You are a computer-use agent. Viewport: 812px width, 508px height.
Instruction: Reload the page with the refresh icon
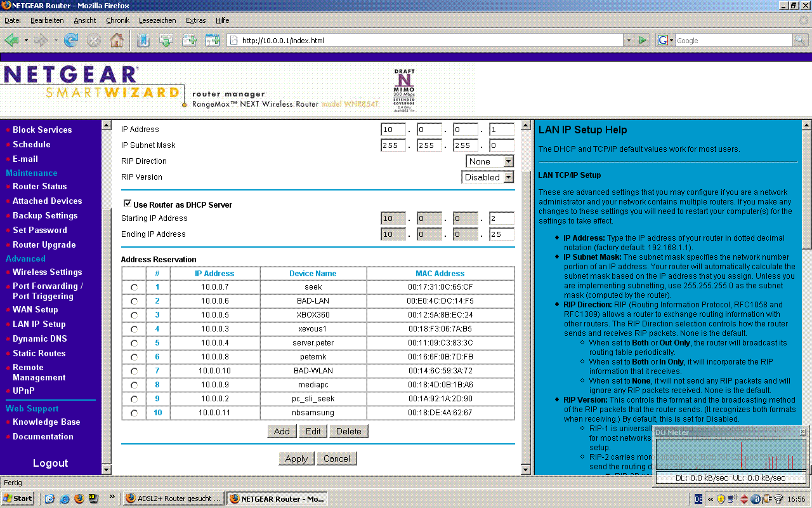click(71, 40)
